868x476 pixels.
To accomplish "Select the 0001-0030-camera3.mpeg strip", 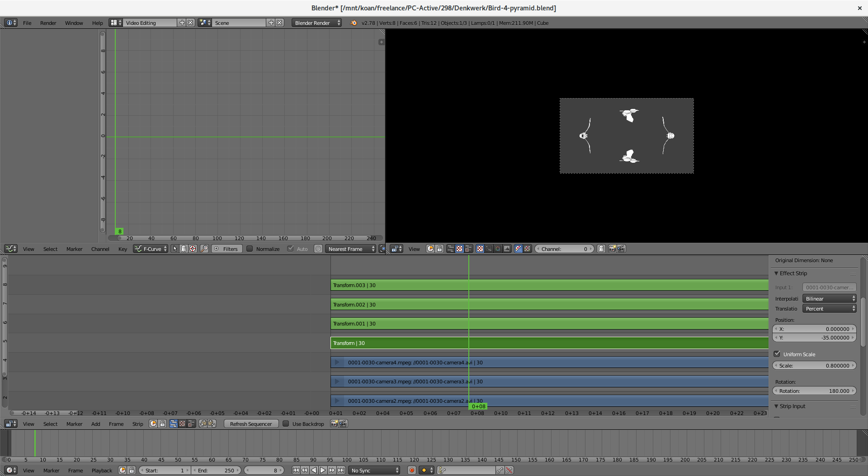I will 549,382.
